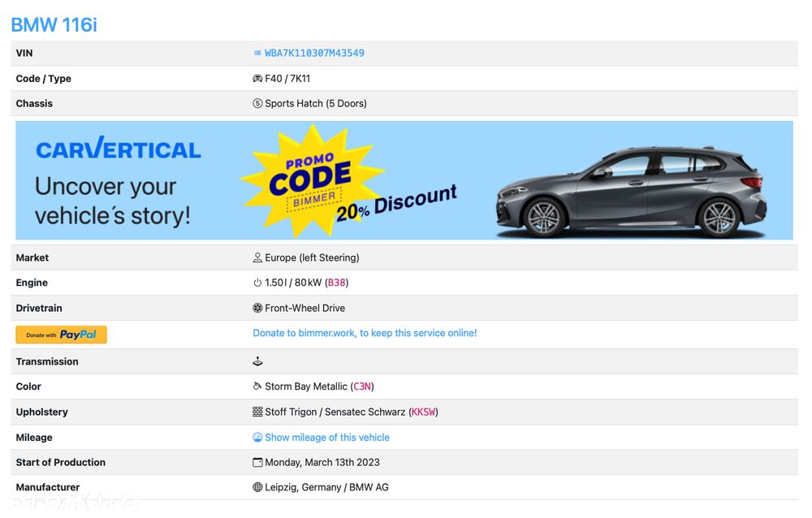Click the text 'Stoff Trigon / Sensatec Schwarz'
Screen dimensions: 812x518
[x=335, y=412]
